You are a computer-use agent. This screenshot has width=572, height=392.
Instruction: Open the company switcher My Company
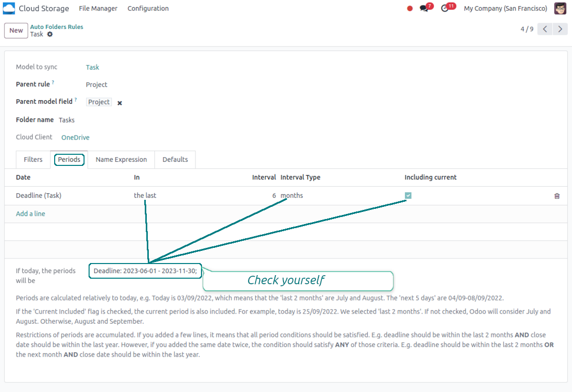(x=505, y=9)
